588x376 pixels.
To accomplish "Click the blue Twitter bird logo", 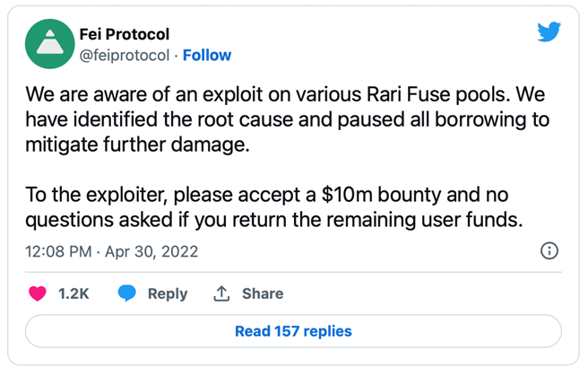I will coord(549,32).
